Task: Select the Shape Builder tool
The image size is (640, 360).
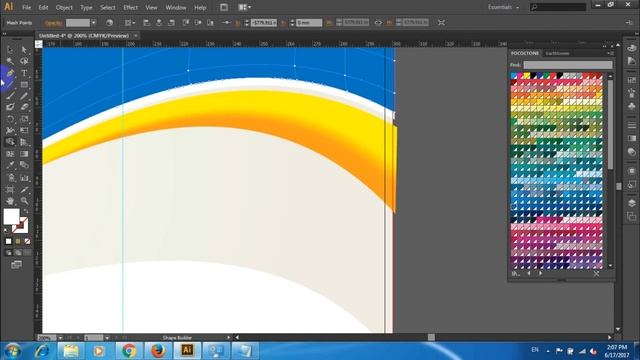Action: coord(10,142)
